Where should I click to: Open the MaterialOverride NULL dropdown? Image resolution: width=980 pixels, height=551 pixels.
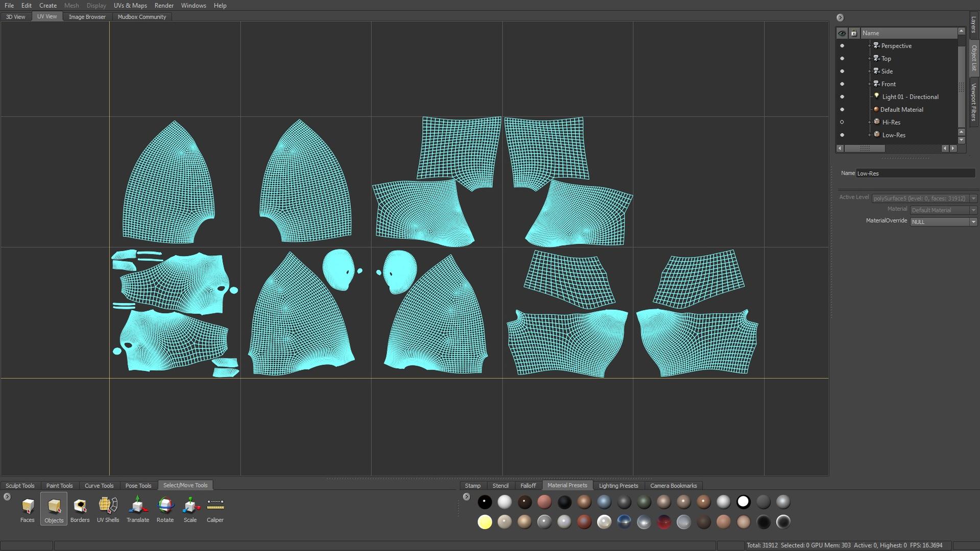tap(943, 222)
